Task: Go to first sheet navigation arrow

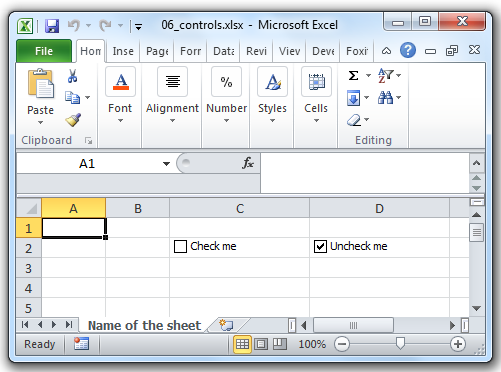Action: [25, 325]
